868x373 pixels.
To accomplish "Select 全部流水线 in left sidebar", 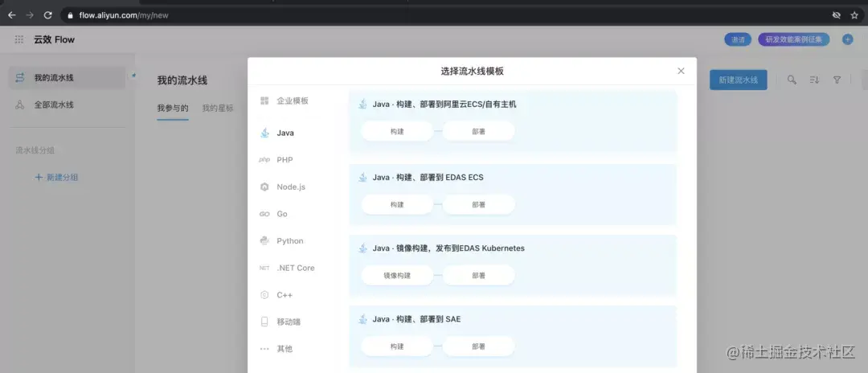I will point(67,105).
